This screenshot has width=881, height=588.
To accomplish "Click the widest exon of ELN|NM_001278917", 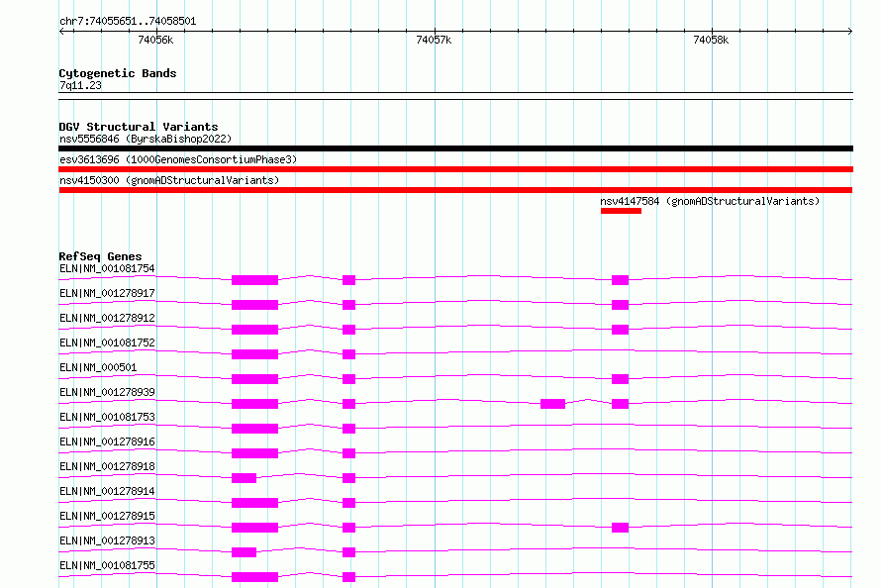I will tap(254, 305).
